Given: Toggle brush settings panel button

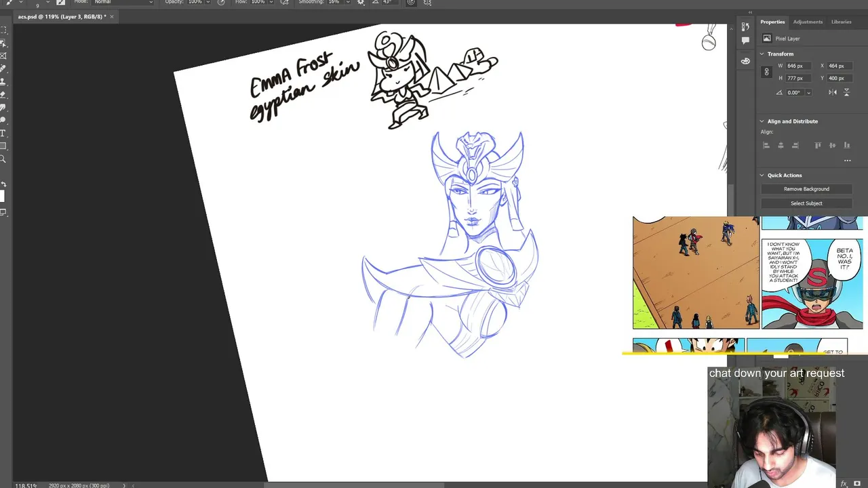Looking at the screenshot, I should [60, 3].
